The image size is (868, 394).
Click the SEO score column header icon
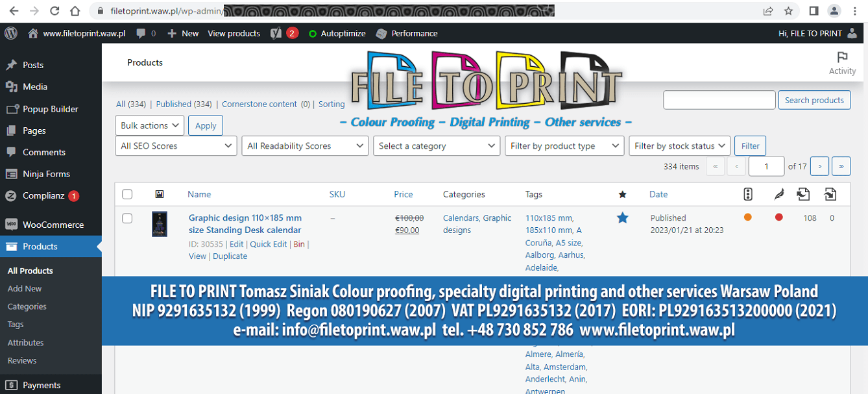coord(747,194)
